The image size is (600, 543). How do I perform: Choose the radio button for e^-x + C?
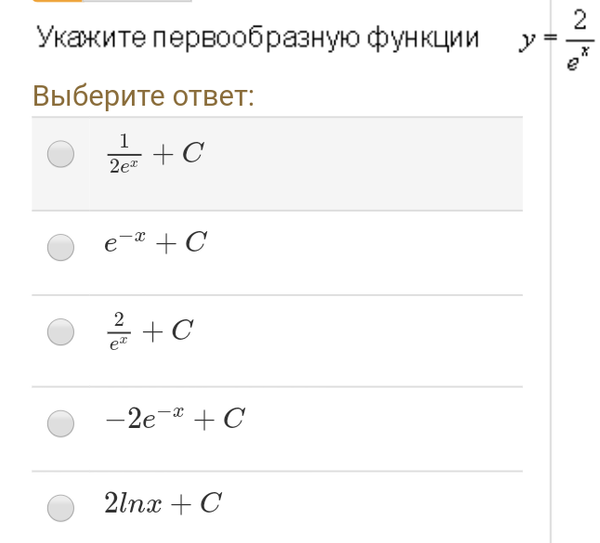coord(61,245)
